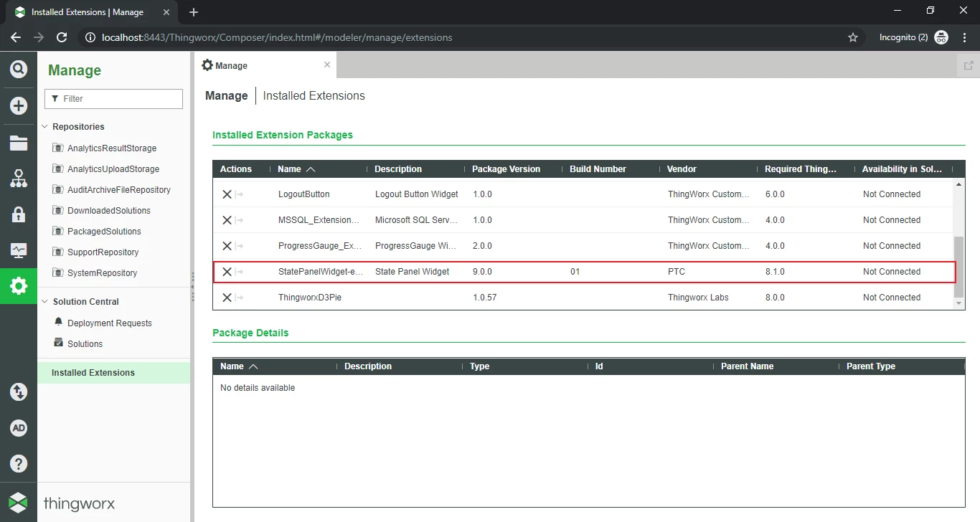Click extensions table scroll up arrow
980x522 pixels.
(959, 185)
